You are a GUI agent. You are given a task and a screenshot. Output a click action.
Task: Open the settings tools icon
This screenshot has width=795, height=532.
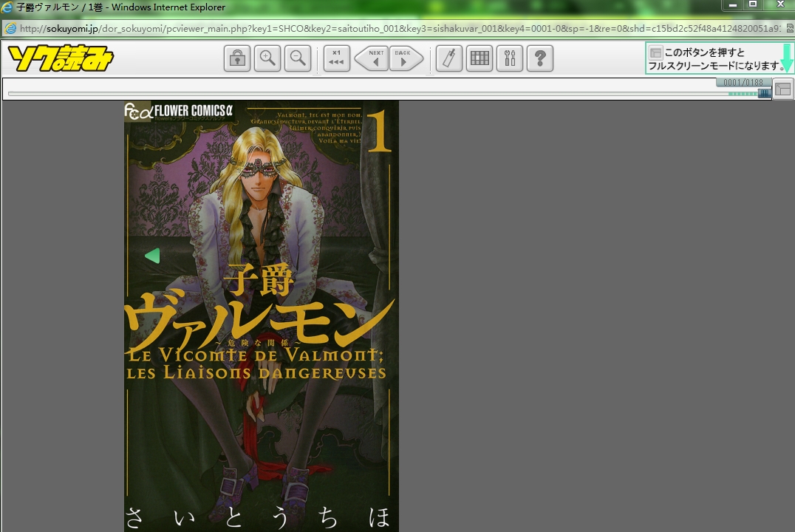[x=510, y=58]
